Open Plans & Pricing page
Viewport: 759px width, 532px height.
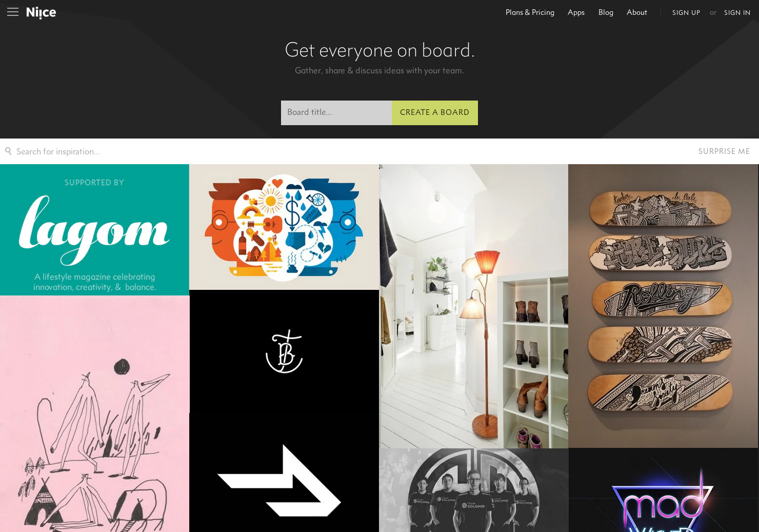pyautogui.click(x=530, y=12)
